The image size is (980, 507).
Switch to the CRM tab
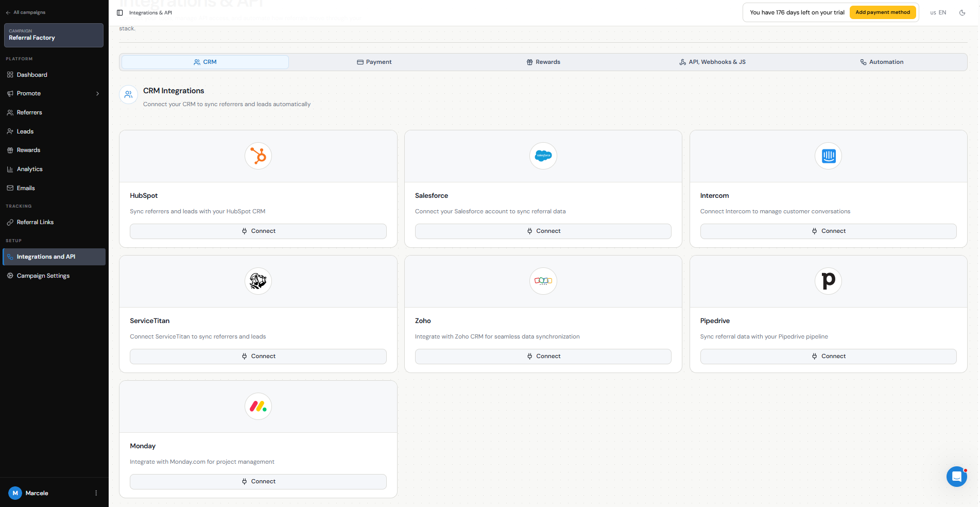click(x=205, y=62)
